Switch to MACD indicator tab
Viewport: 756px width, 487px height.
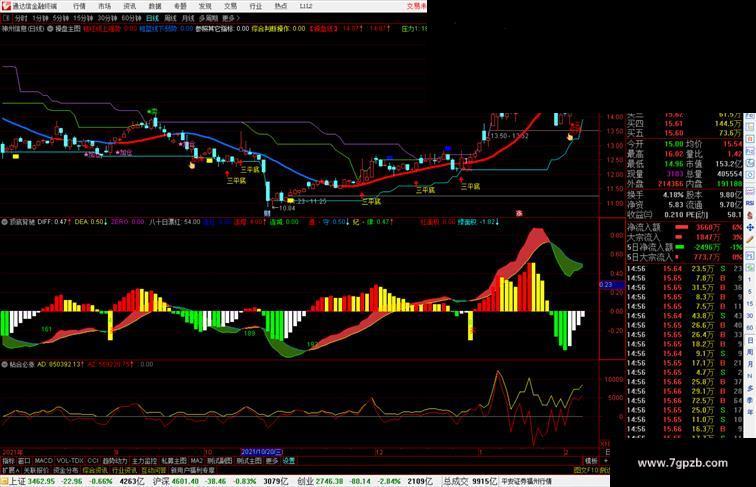pos(43,461)
